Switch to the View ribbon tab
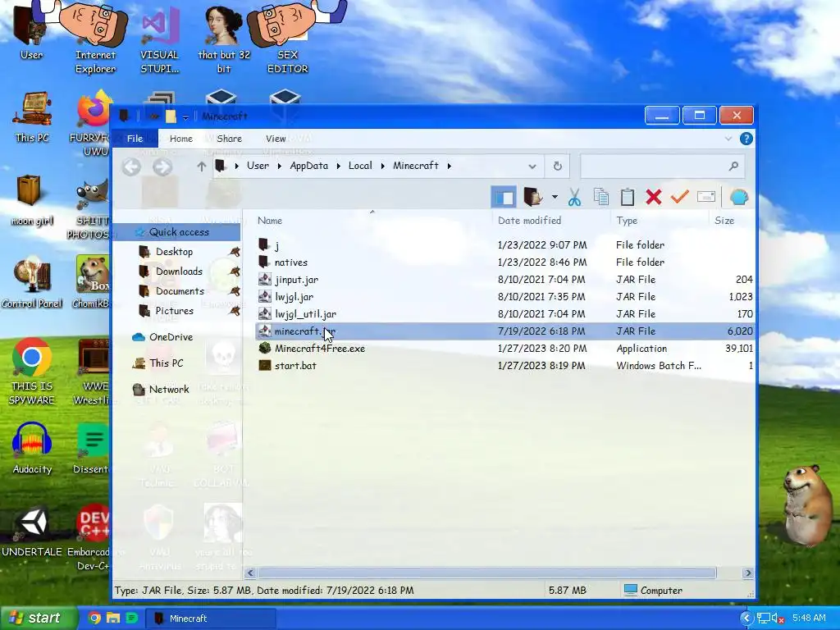Screen dimensions: 840x630 [276, 139]
